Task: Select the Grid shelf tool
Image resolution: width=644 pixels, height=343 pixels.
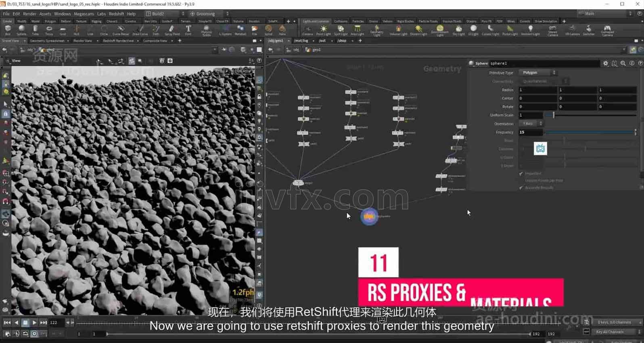Action: [x=63, y=30]
